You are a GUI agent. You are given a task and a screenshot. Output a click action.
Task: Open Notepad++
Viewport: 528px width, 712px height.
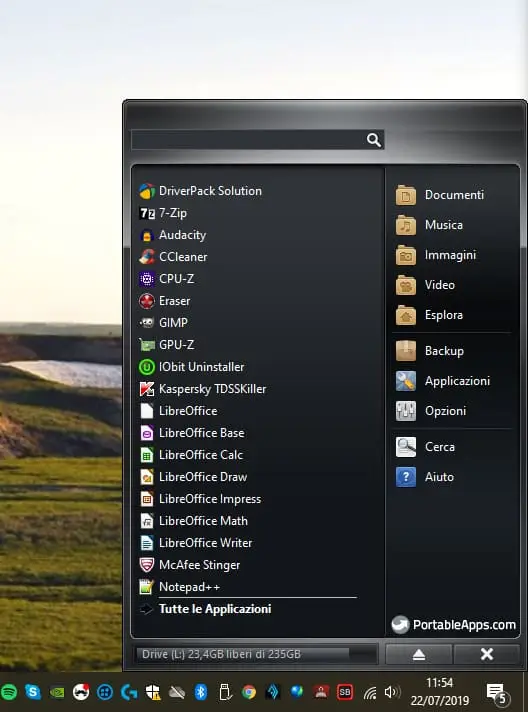click(179, 587)
